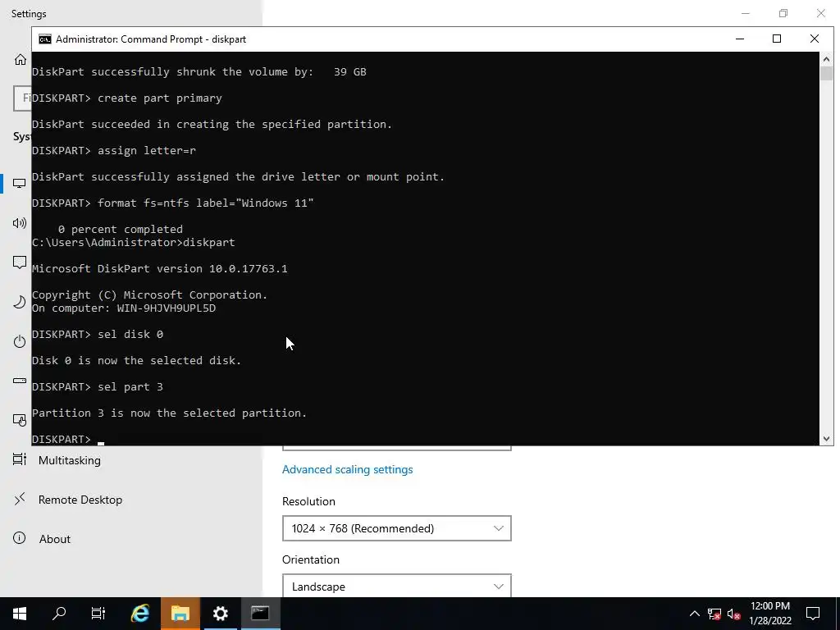Viewport: 840px width, 630px height.
Task: Click Command Prompt scrollbar down arrow
Action: coord(826,439)
